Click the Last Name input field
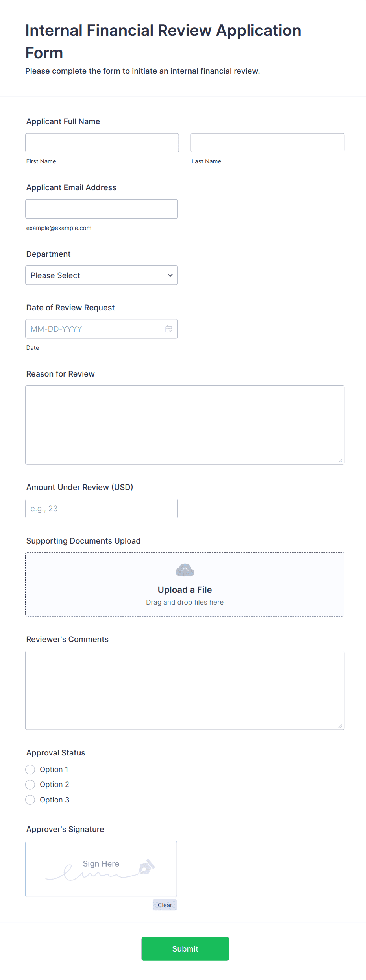366x980 pixels. (x=267, y=142)
